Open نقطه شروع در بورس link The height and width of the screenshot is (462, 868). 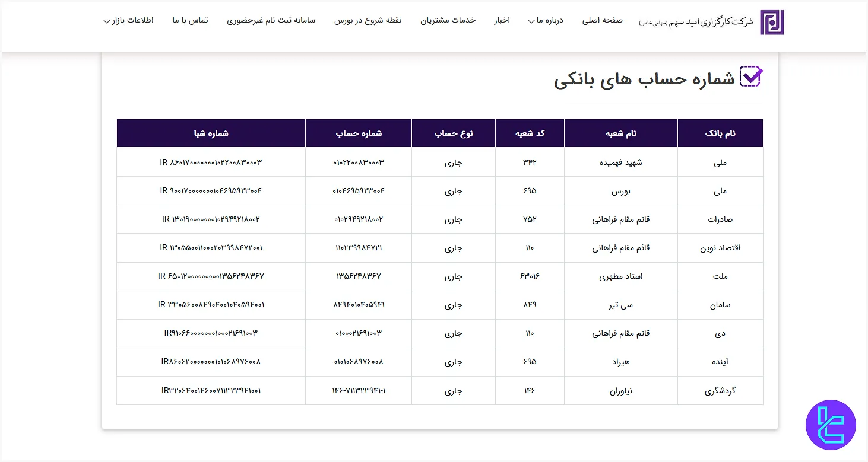tap(368, 20)
